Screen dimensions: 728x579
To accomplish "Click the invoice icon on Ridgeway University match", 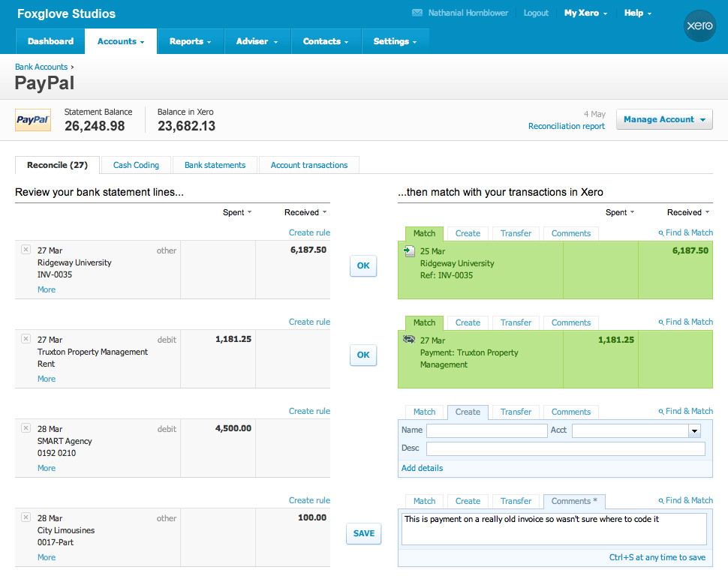I will [x=409, y=251].
